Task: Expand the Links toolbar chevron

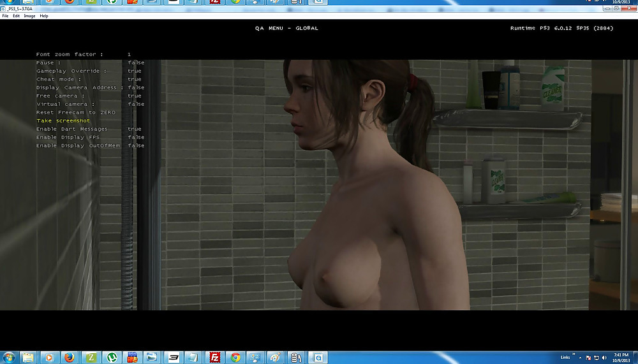Action: 574,354
